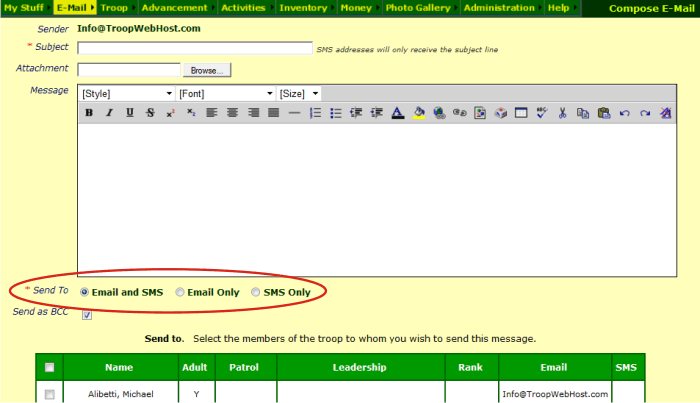Insert a numbered list
Image resolution: width=700 pixels, height=403 pixels.
coord(315,113)
